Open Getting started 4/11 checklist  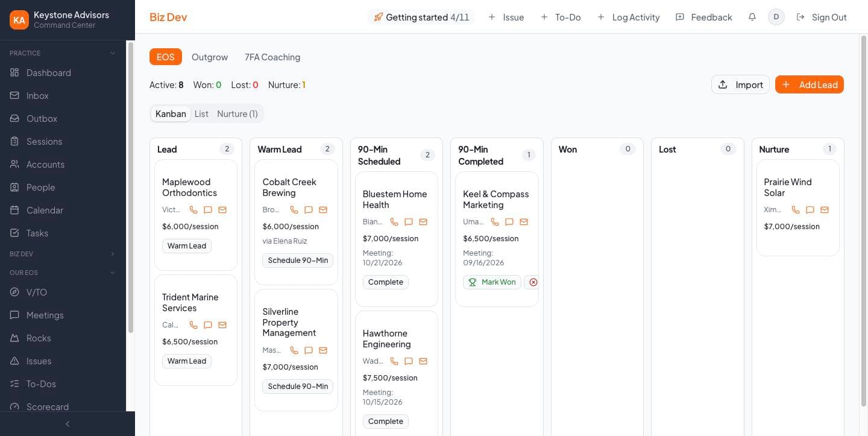click(421, 17)
